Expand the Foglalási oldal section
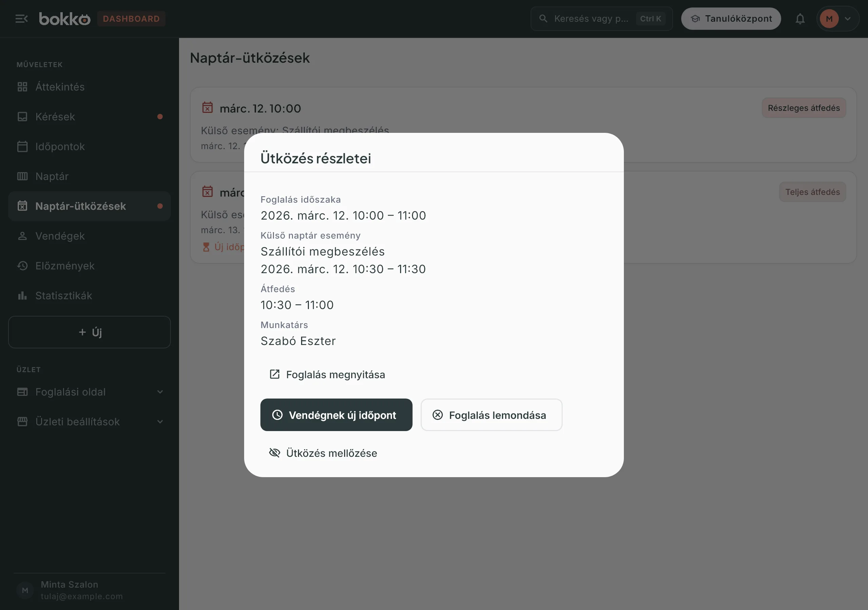 pyautogui.click(x=89, y=391)
